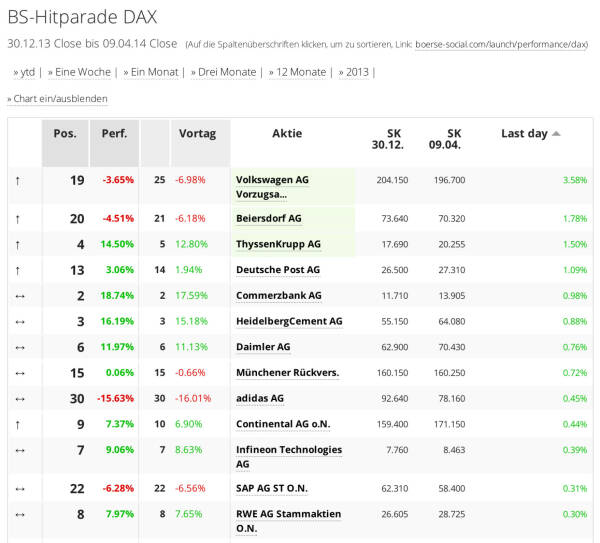Select the 12 Monate period
This screenshot has width=600, height=543.
pyautogui.click(x=299, y=72)
